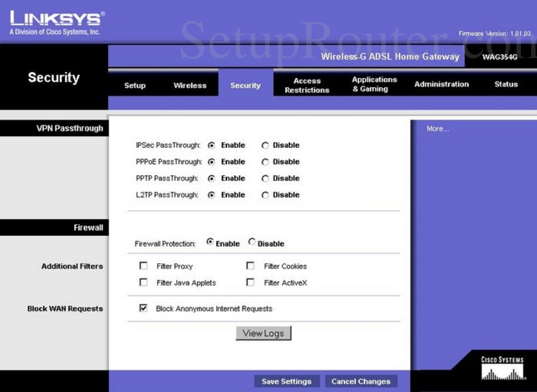This screenshot has width=537, height=392.
Task: Enable the Filter Proxy checkbox
Action: pos(144,266)
